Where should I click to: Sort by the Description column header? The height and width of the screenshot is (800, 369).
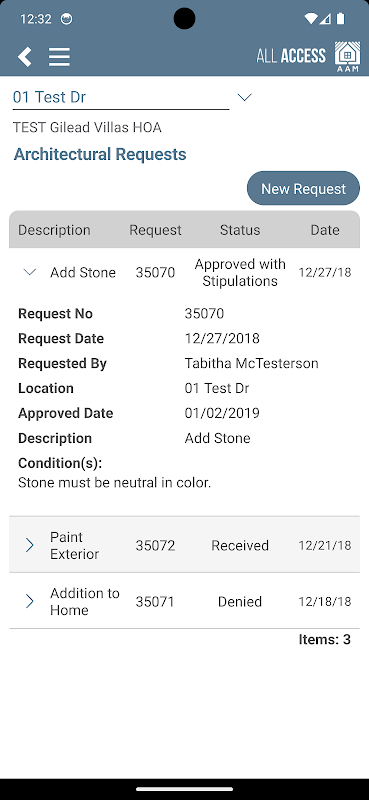pos(54,230)
